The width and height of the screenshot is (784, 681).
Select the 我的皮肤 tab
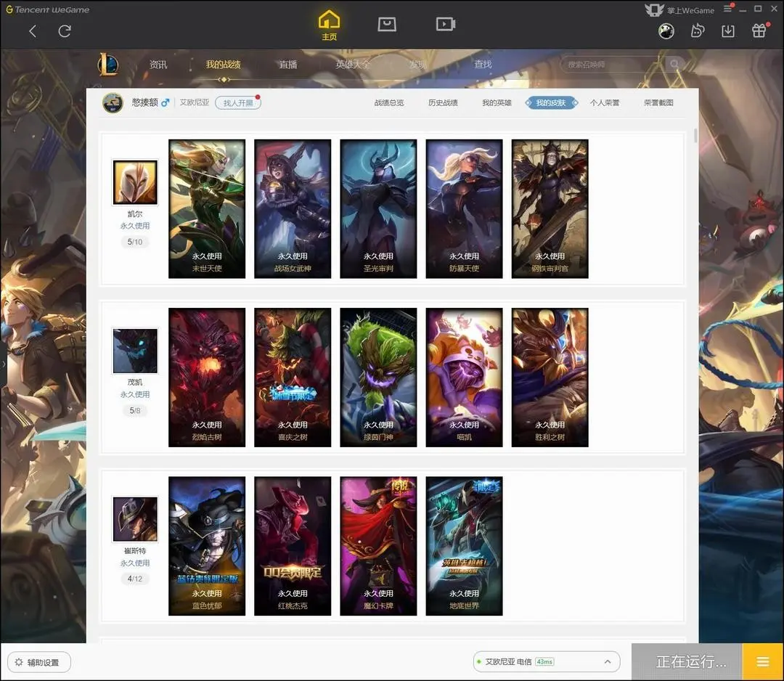(x=551, y=103)
